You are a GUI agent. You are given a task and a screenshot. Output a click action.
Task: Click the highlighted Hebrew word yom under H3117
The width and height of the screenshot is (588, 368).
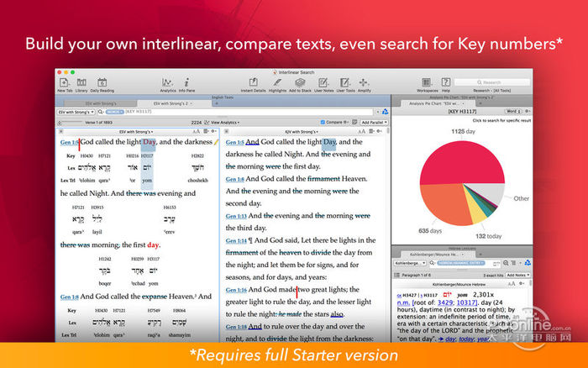[147, 168]
